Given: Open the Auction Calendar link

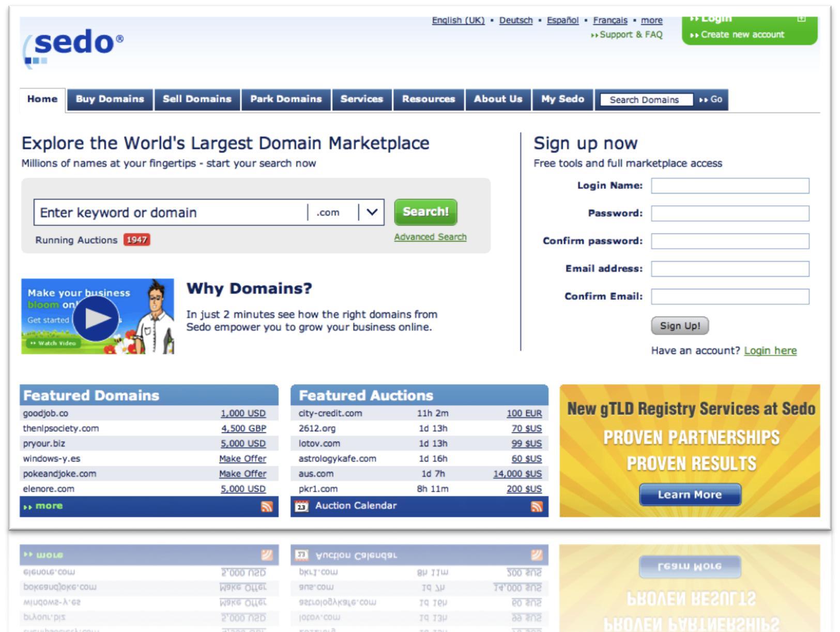Looking at the screenshot, I should pos(356,506).
